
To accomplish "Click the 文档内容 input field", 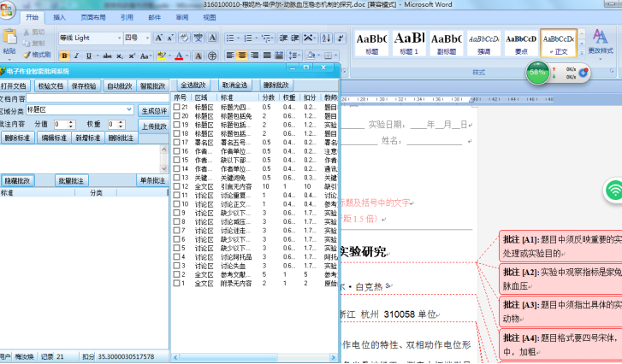I will tap(98, 98).
